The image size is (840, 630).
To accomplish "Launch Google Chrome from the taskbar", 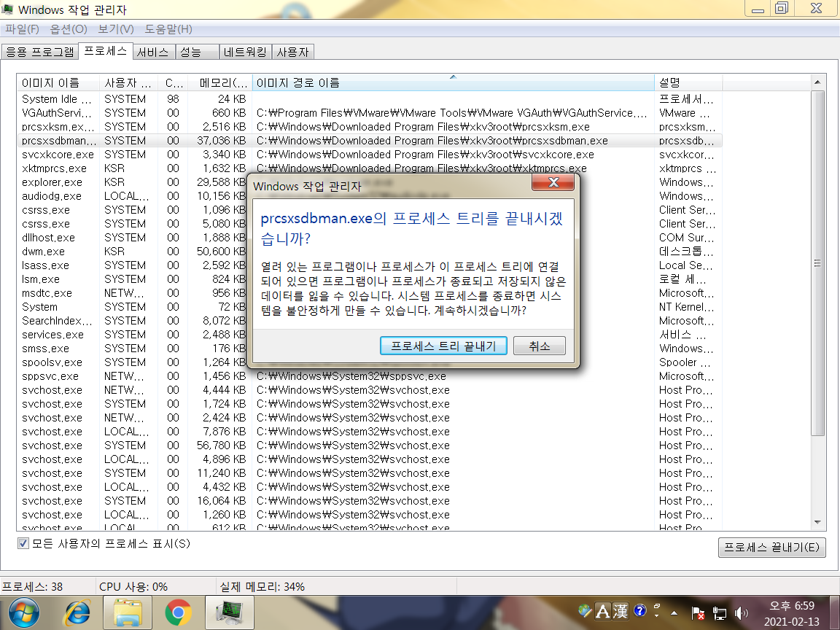I will (x=179, y=612).
